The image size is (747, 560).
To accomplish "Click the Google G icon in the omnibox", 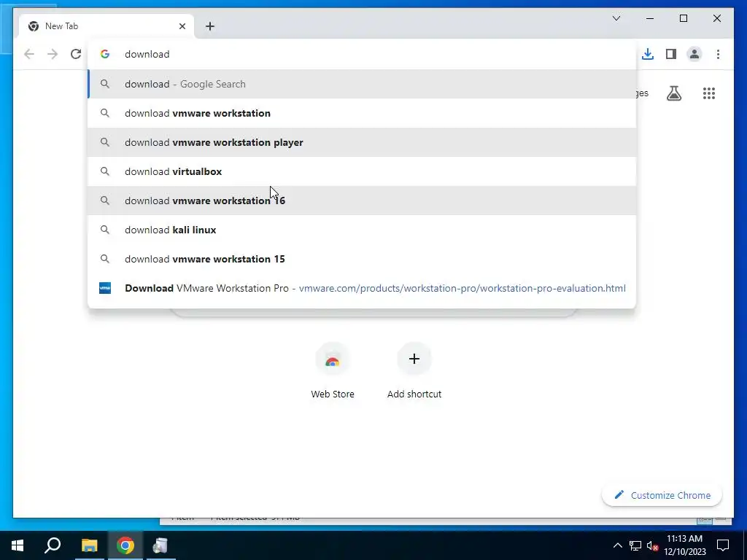I will [x=105, y=54].
